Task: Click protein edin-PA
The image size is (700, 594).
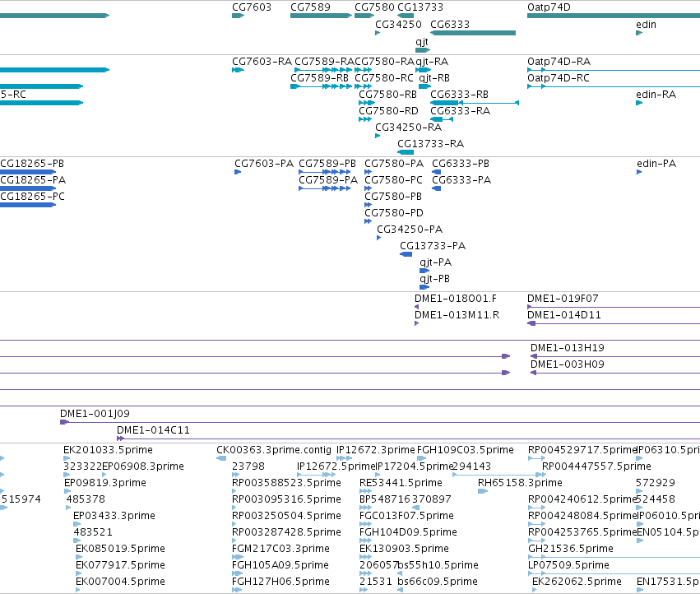Action: (x=656, y=164)
